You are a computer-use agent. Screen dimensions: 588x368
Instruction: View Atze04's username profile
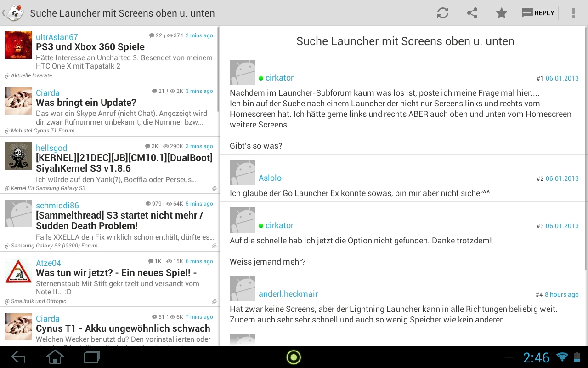pyautogui.click(x=48, y=263)
